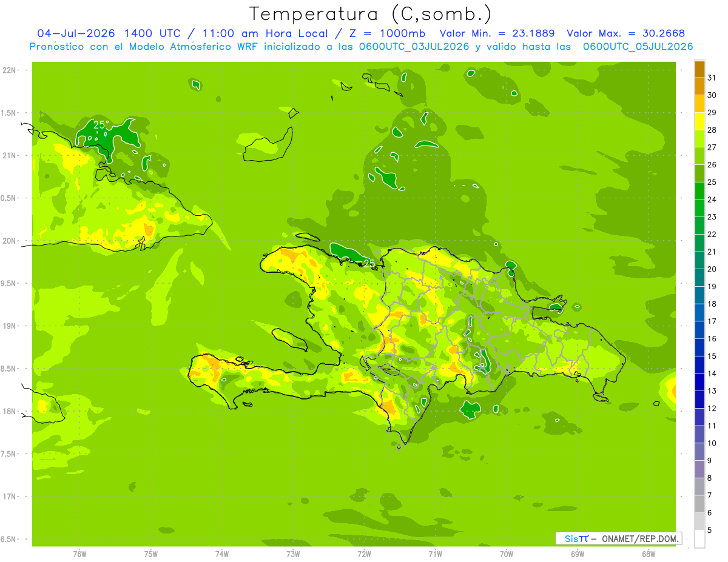The height and width of the screenshot is (562, 728).
Task: Select the "0600UTC_05JUL2026" valid-until time text
Action: pos(638,47)
